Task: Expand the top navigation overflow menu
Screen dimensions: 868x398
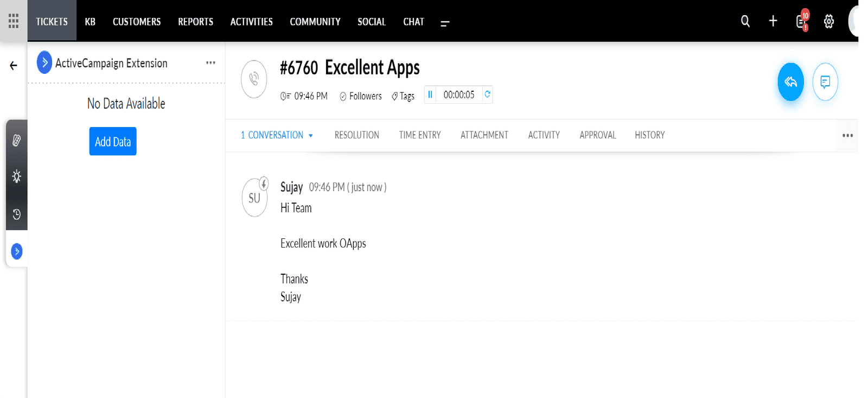Action: (x=445, y=23)
